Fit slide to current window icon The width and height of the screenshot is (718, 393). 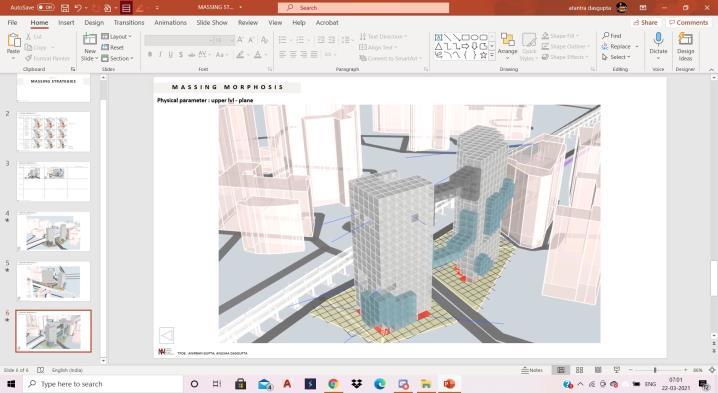[712, 370]
